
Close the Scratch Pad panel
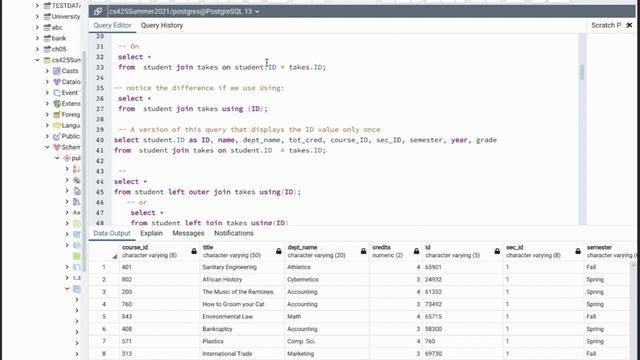click(x=629, y=25)
